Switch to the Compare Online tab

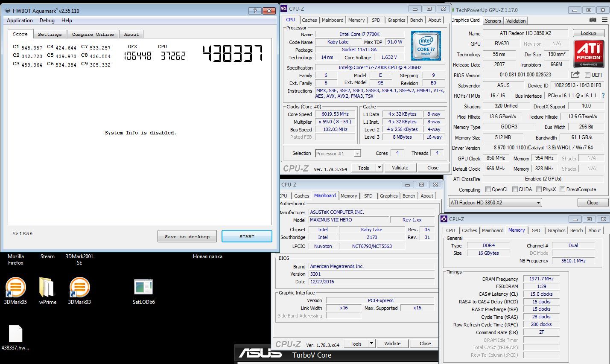(x=93, y=34)
